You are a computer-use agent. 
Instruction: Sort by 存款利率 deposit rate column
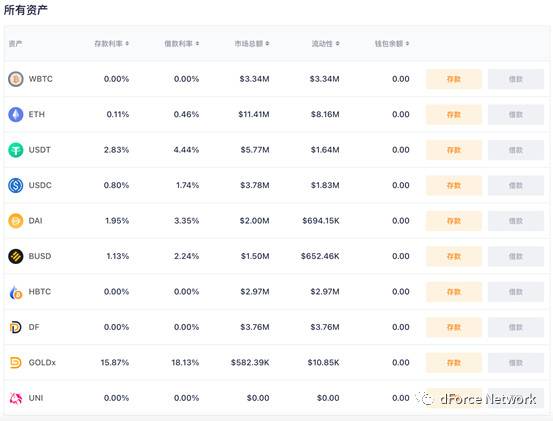coord(111,44)
